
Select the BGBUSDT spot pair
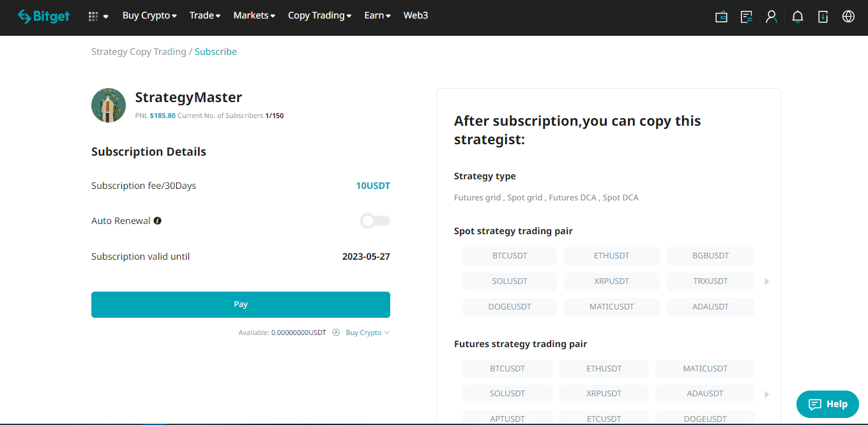tap(711, 256)
